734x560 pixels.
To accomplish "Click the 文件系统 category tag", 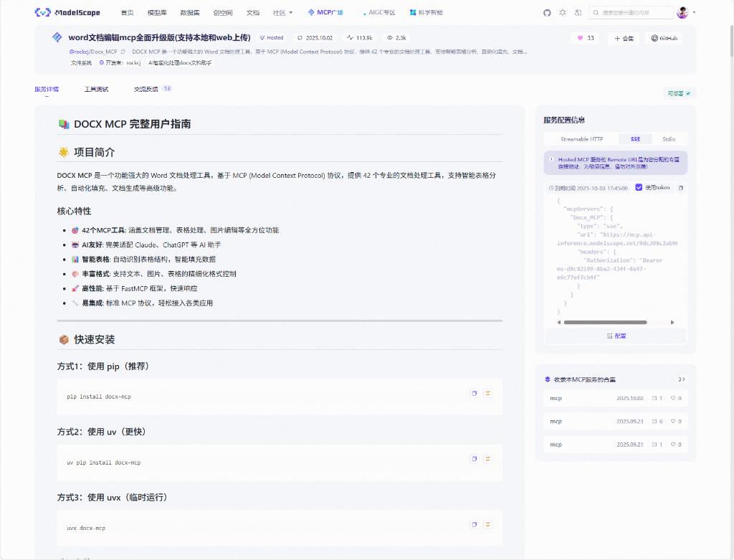I will click(81, 63).
